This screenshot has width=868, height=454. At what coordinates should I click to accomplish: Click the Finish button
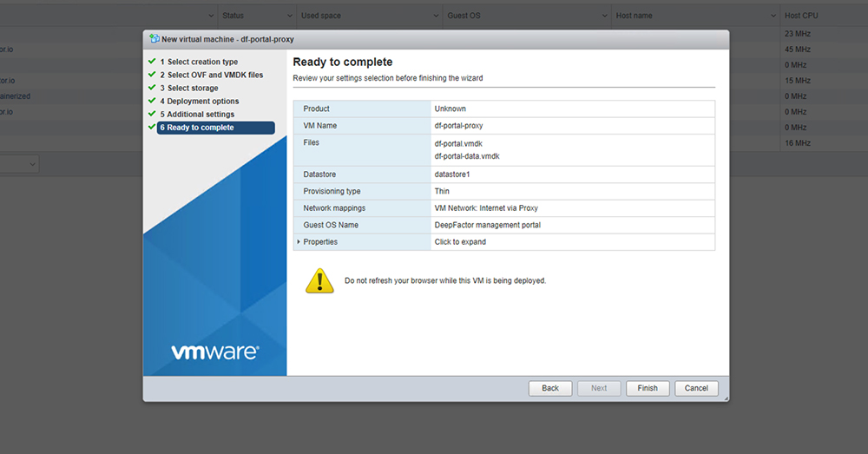[x=648, y=388]
